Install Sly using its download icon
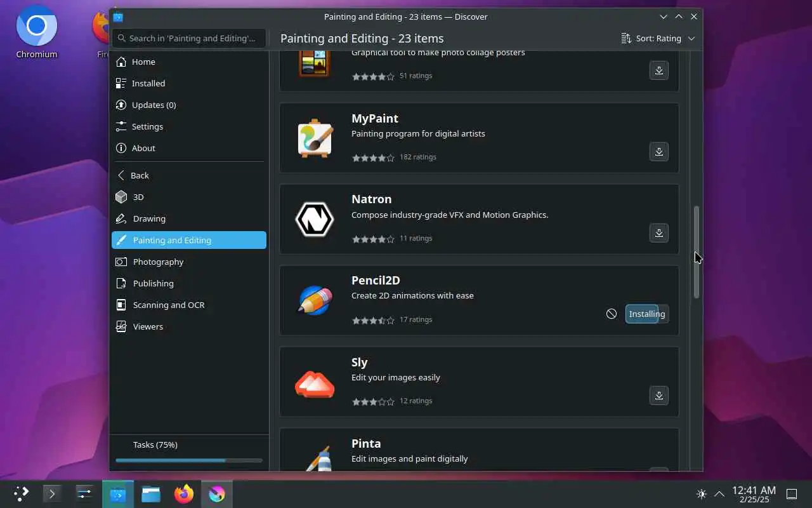The height and width of the screenshot is (508, 812). (659, 396)
